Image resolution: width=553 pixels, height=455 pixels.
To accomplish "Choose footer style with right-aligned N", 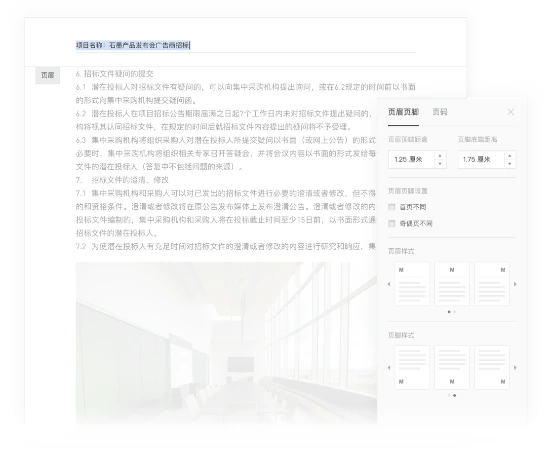I will tap(492, 367).
